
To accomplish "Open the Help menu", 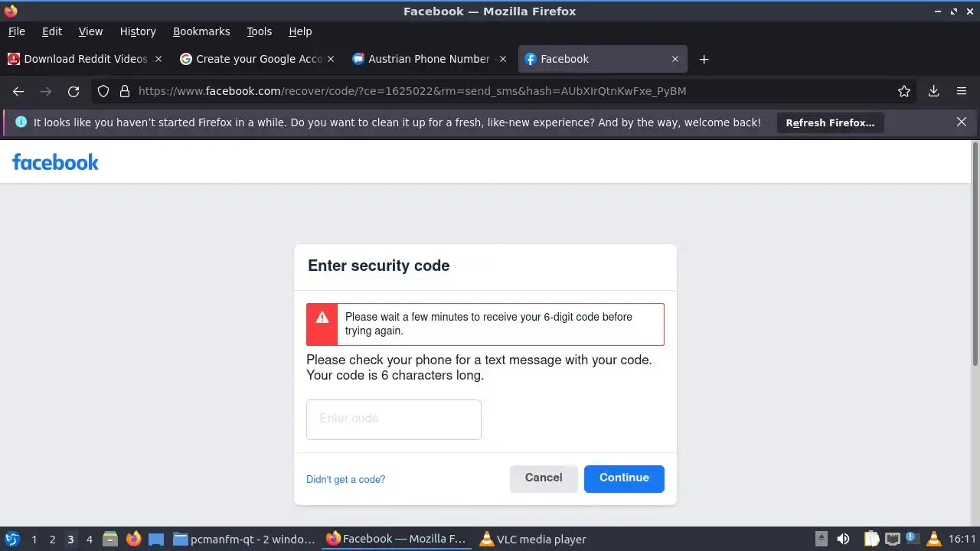I will (x=300, y=31).
